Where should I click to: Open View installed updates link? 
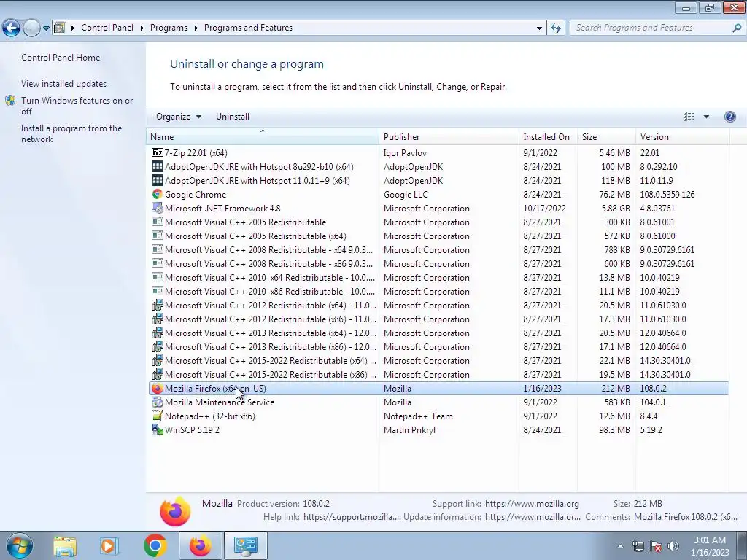[x=64, y=84]
